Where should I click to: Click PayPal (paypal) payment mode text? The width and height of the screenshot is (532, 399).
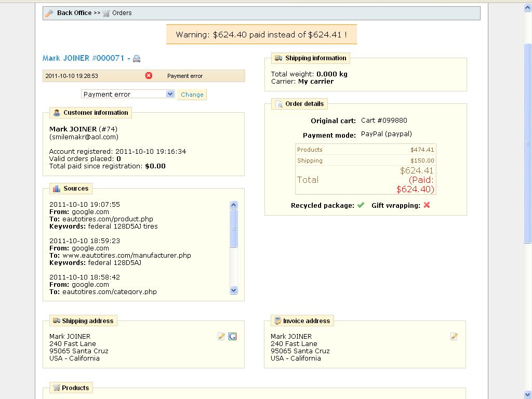(x=387, y=134)
